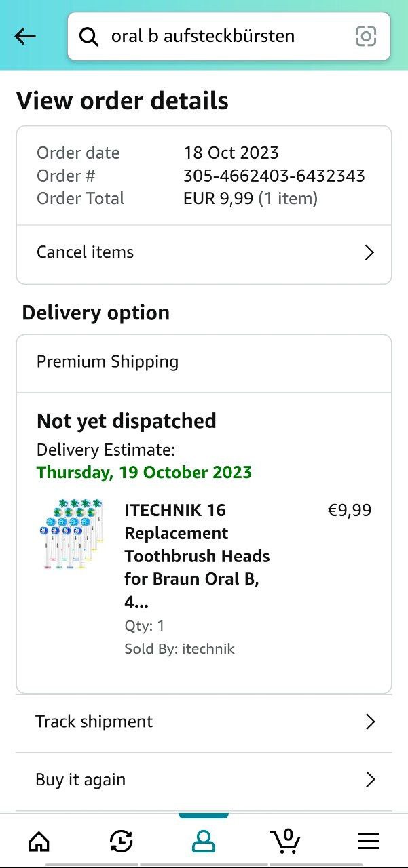
Task: Select the Cancel items row
Action: coord(204,253)
